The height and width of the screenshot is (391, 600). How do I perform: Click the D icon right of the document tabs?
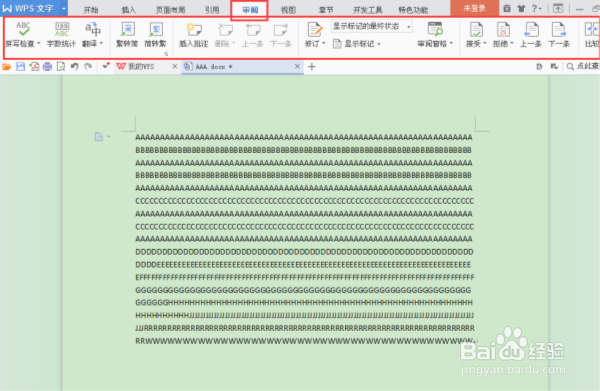pos(539,67)
